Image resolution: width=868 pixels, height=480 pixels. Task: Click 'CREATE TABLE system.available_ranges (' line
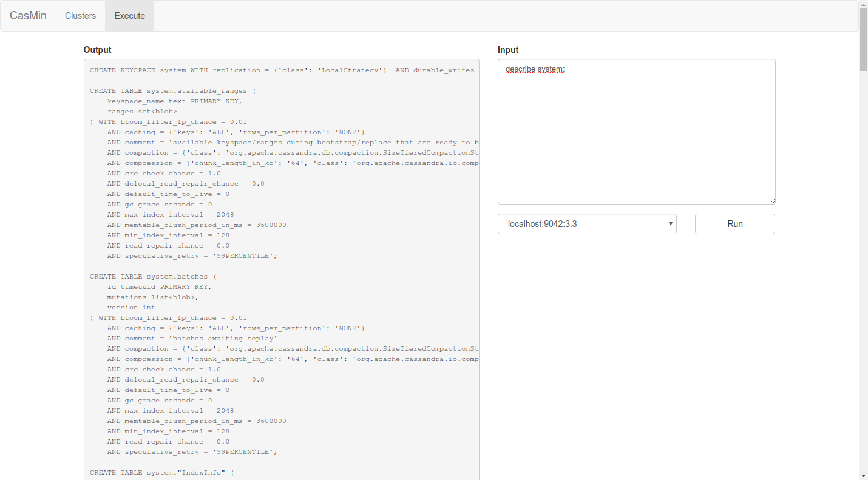tap(173, 91)
